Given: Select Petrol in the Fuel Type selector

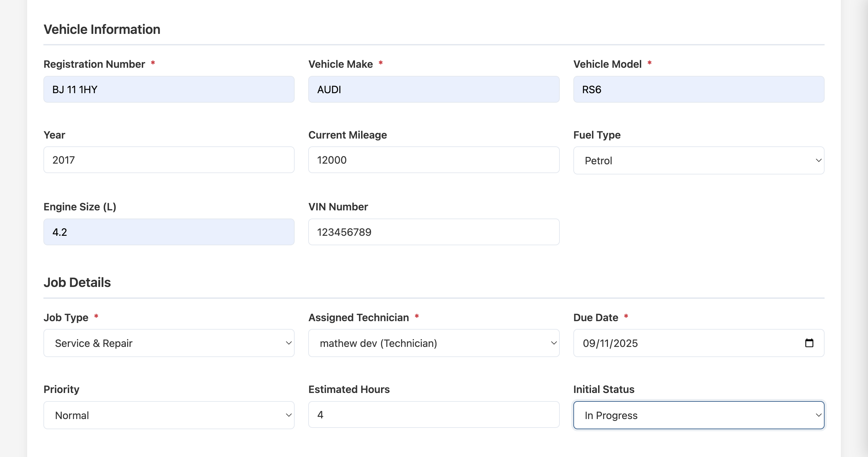Looking at the screenshot, I should click(698, 160).
